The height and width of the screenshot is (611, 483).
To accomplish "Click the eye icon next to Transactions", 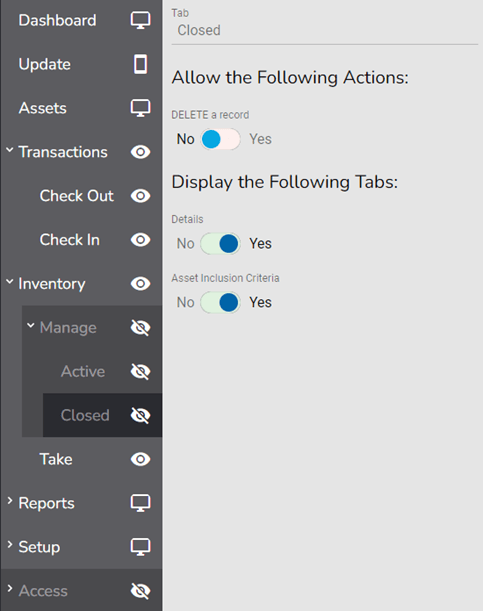I will pyautogui.click(x=140, y=152).
